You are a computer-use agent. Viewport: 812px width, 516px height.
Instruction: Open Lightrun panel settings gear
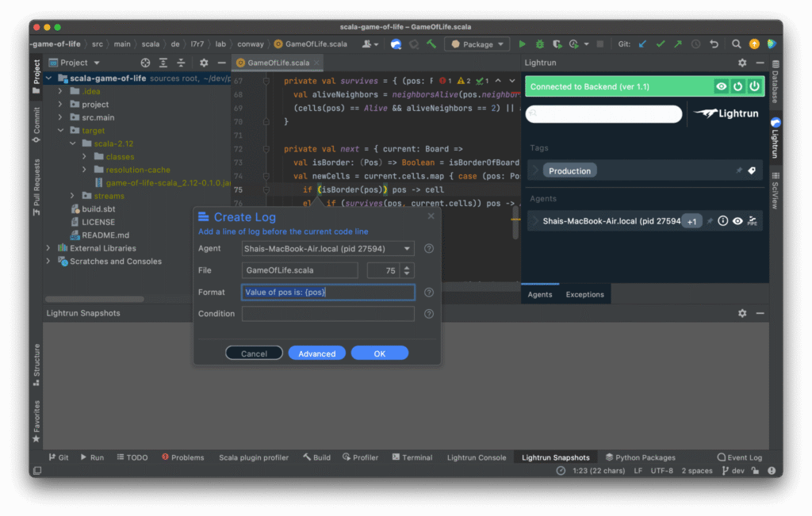tap(741, 62)
